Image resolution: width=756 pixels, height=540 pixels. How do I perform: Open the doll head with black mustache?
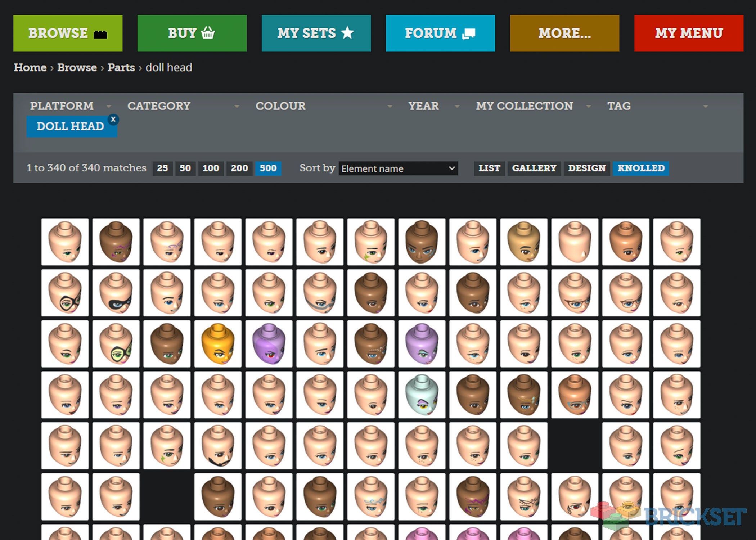coord(218,446)
